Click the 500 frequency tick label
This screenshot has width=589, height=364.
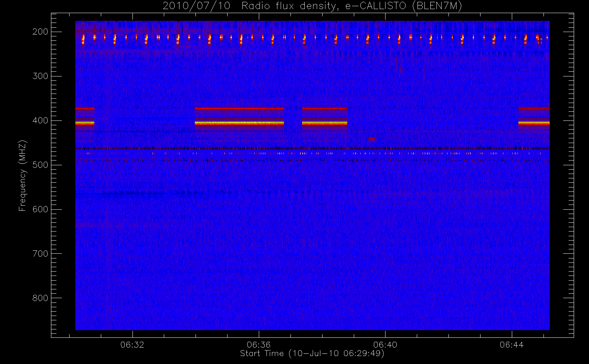(40, 165)
